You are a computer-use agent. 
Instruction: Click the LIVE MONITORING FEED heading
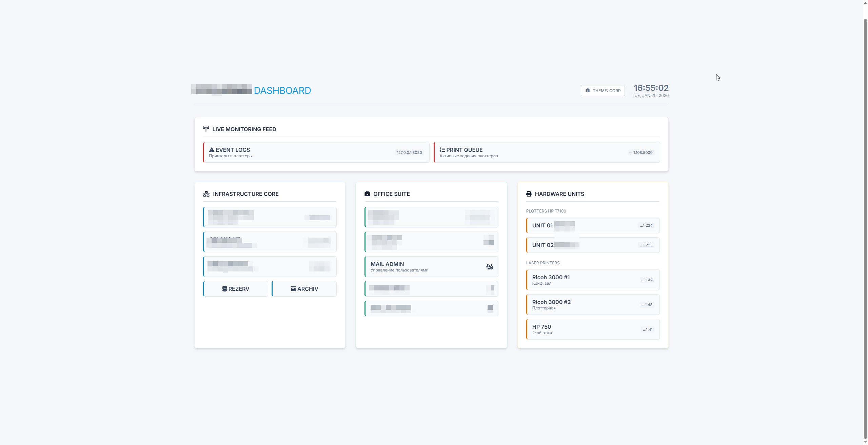244,129
